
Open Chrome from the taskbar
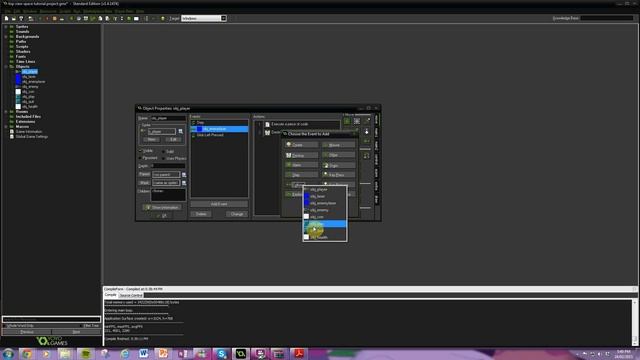coord(27,353)
